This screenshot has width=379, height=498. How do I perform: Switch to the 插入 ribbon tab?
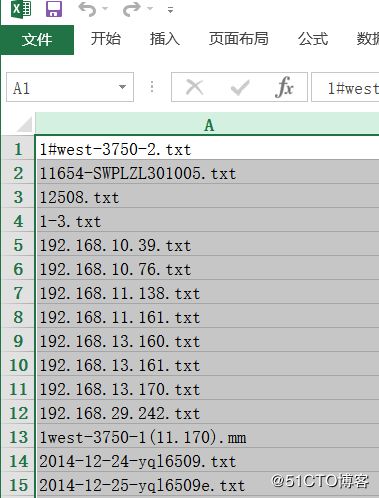point(165,39)
